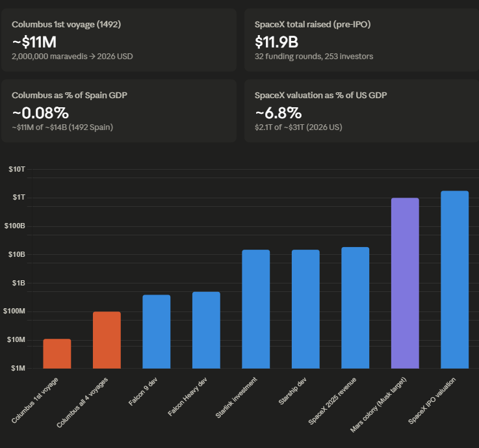This screenshot has width=479, height=448.
Task: Click '$2.1T of ~$31T (2026 US)' subtitle
Action: pyautogui.click(x=298, y=127)
